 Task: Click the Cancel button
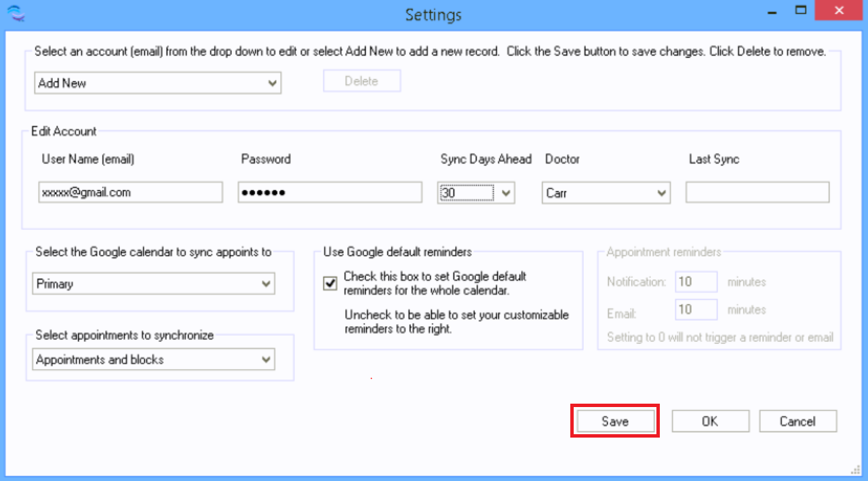(x=797, y=421)
